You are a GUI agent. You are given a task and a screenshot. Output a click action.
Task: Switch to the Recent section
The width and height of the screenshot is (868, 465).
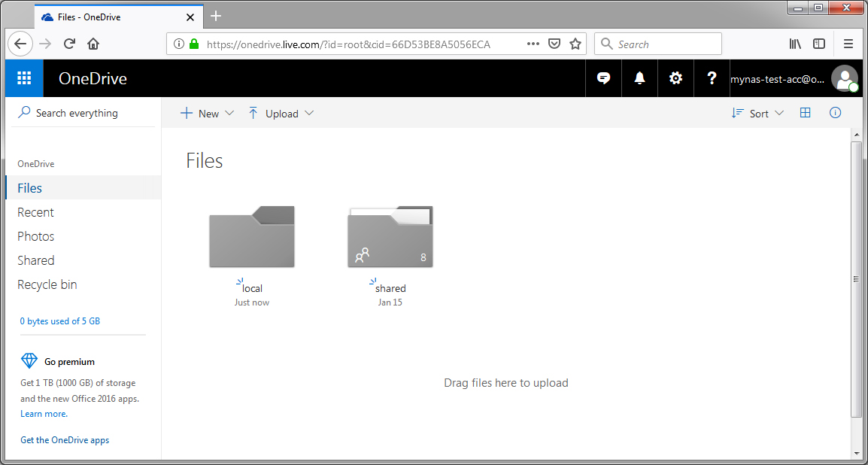tap(35, 211)
